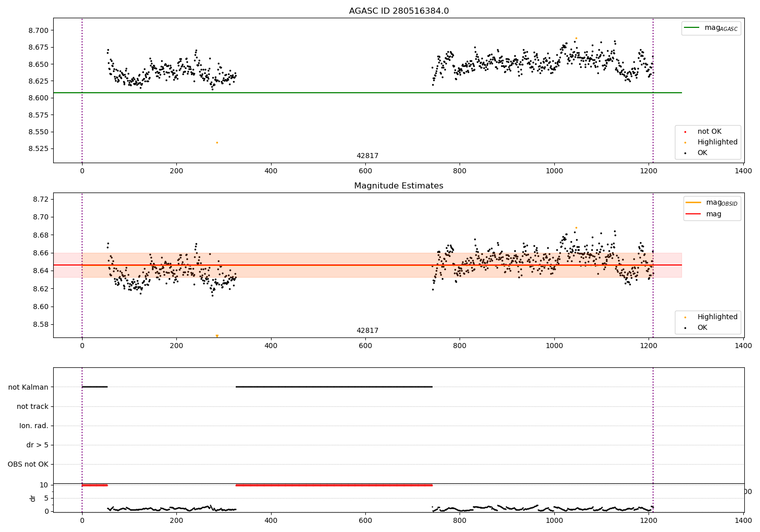The image size is (760, 532).
Task: Click the 'dr > 5' row label
Action: click(x=37, y=445)
